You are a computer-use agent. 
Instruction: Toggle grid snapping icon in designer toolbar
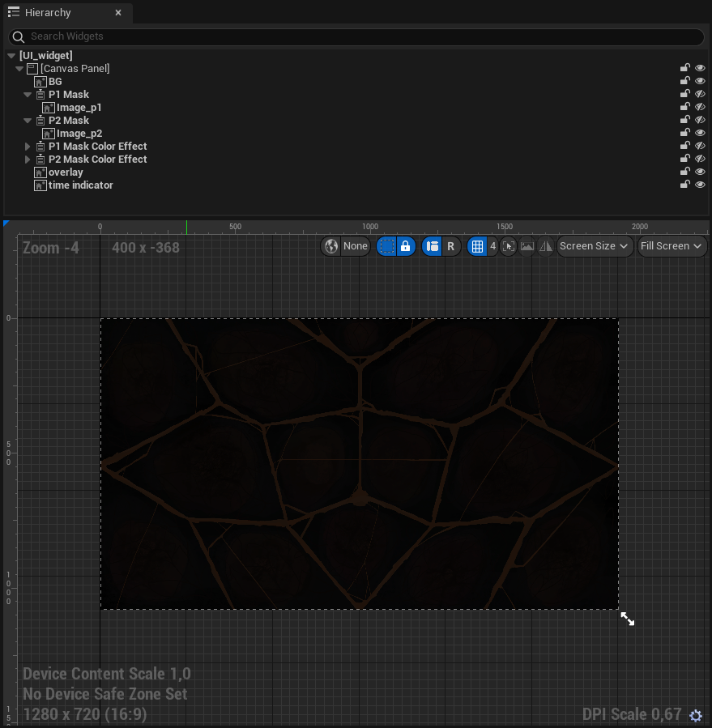click(x=478, y=246)
